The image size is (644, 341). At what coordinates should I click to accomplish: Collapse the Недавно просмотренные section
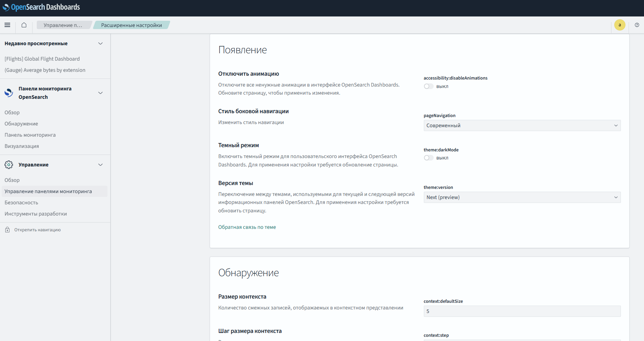100,43
